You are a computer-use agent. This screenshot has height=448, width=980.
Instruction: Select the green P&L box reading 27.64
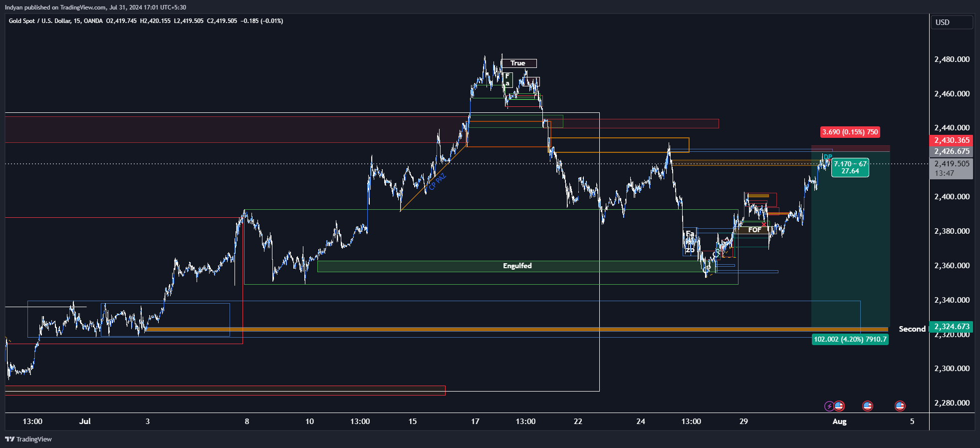(850, 167)
